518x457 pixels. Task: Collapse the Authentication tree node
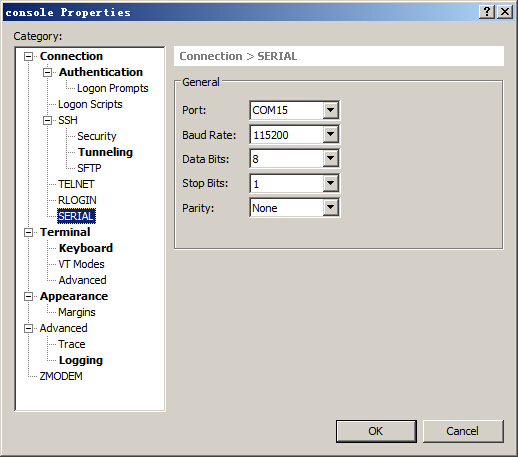pyautogui.click(x=48, y=72)
